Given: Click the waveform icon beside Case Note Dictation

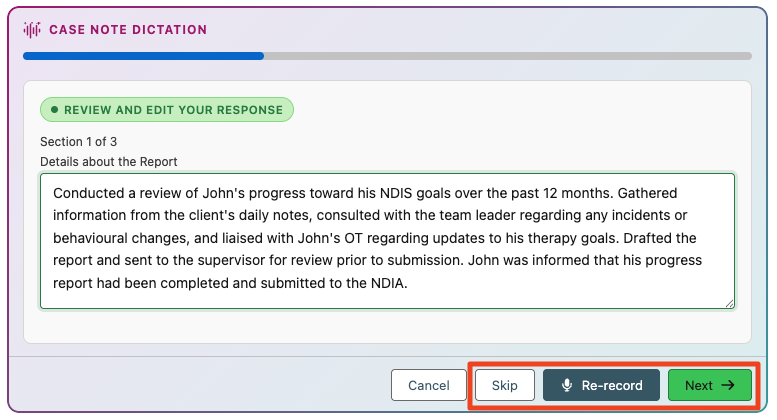Looking at the screenshot, I should (x=32, y=30).
